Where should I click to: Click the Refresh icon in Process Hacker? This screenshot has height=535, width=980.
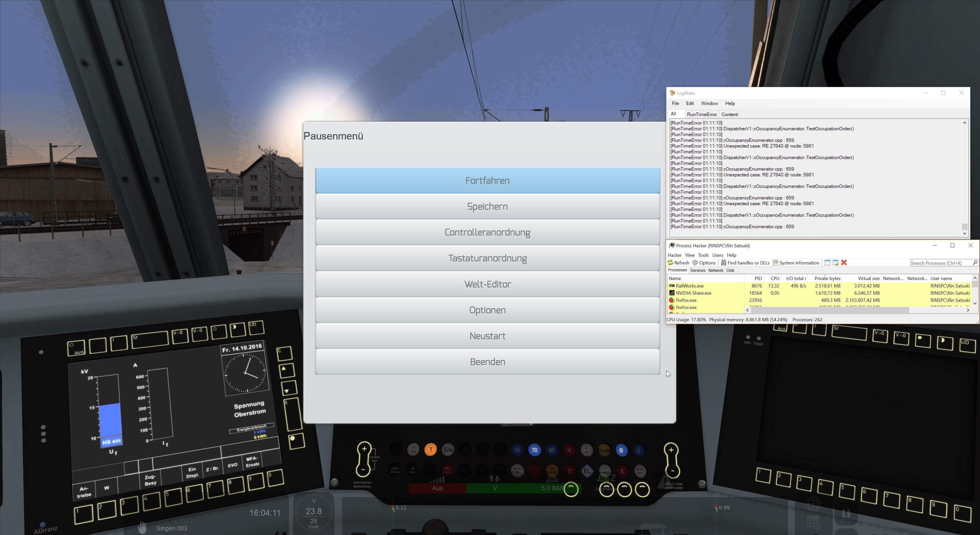(x=671, y=263)
